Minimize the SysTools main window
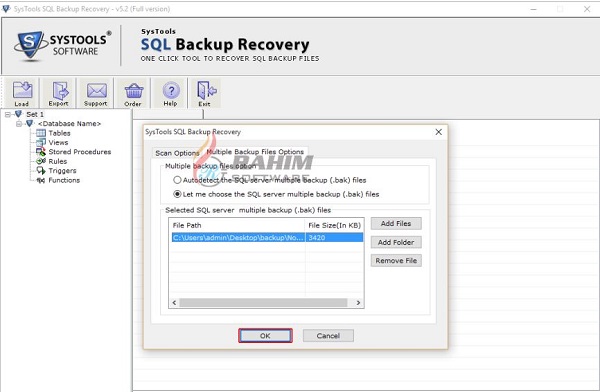The image size is (600, 392). pos(534,9)
